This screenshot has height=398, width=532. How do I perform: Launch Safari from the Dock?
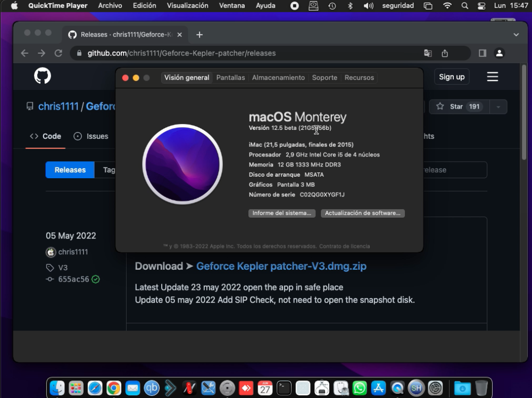pyautogui.click(x=95, y=388)
